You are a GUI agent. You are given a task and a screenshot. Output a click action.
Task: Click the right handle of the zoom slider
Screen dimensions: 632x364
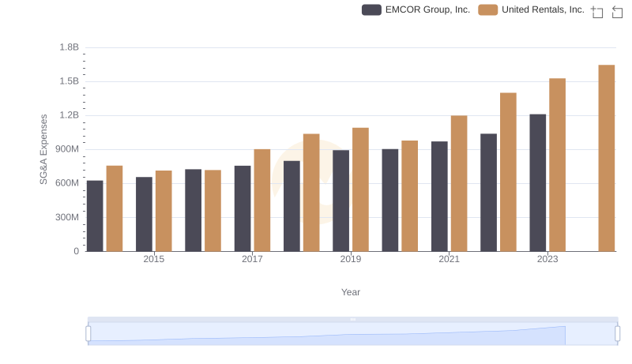click(617, 334)
